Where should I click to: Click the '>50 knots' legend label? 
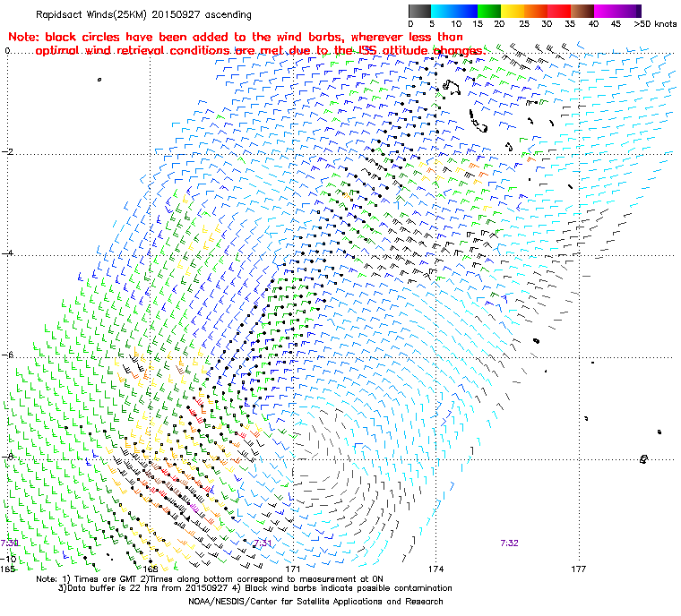[x=655, y=24]
